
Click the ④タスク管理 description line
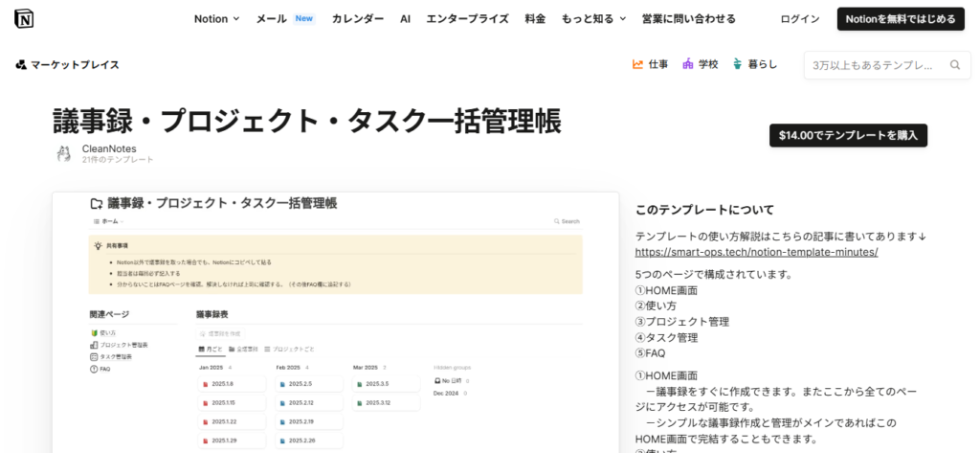(666, 337)
